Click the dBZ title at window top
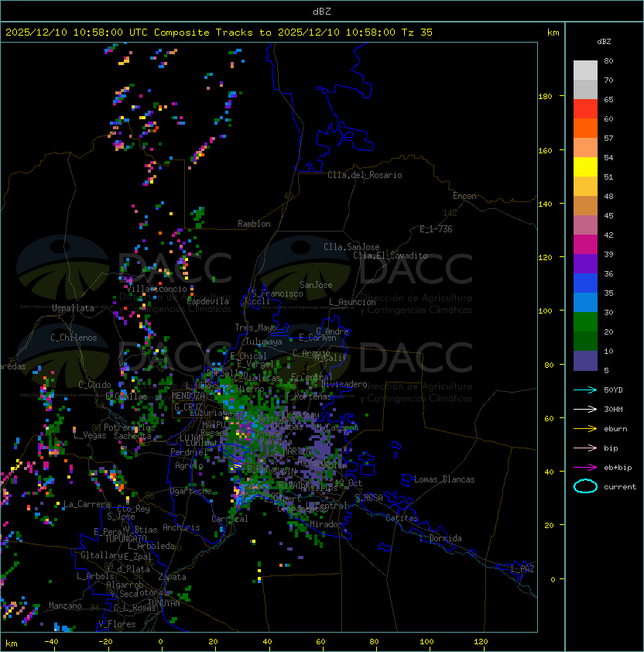 click(x=322, y=12)
